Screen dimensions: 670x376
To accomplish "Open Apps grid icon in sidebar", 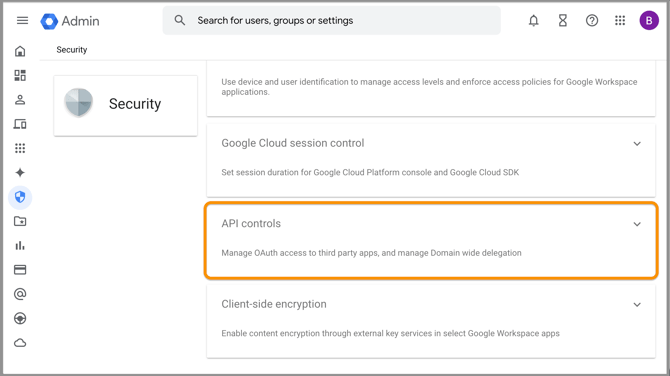I will tap(20, 148).
